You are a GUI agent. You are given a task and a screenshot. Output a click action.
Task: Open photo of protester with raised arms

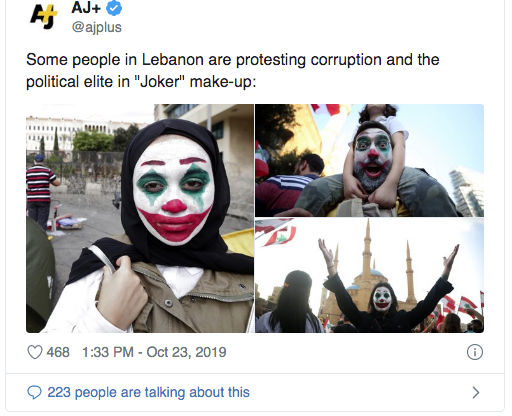[369, 276]
